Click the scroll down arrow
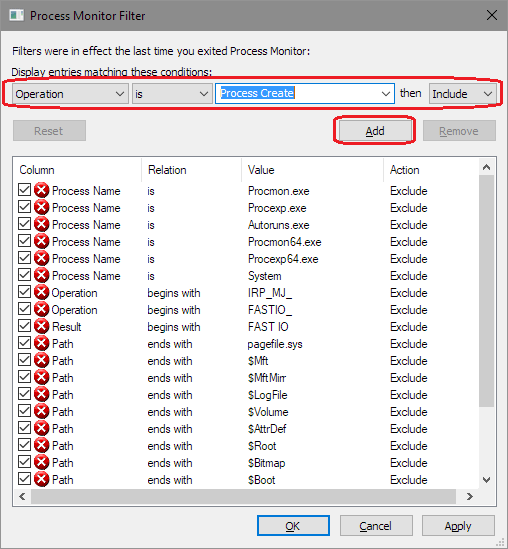Viewport: 508px width, 549px height. pyautogui.click(x=486, y=479)
